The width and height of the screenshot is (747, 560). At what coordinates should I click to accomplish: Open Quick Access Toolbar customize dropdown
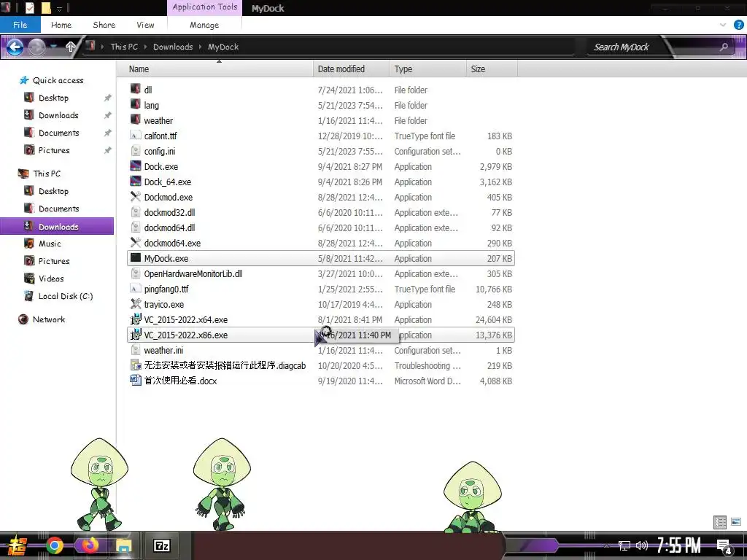tap(60, 8)
